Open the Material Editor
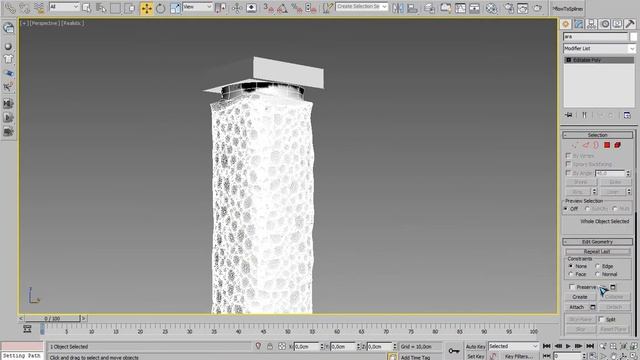640x360 pixels. click(491, 8)
